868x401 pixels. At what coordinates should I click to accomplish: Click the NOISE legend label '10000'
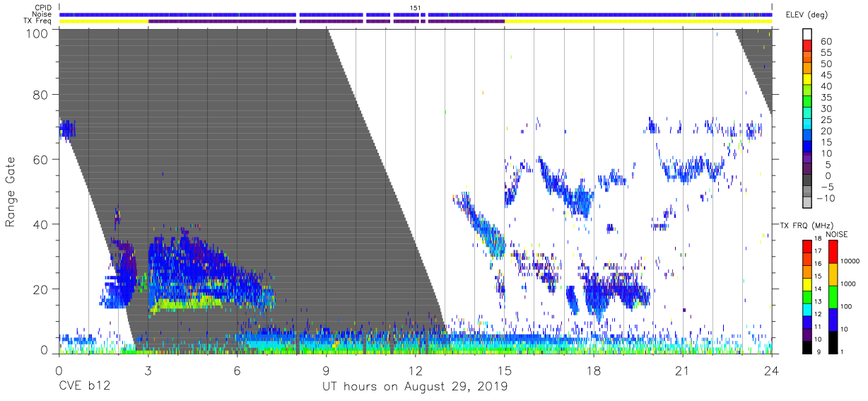click(x=850, y=260)
